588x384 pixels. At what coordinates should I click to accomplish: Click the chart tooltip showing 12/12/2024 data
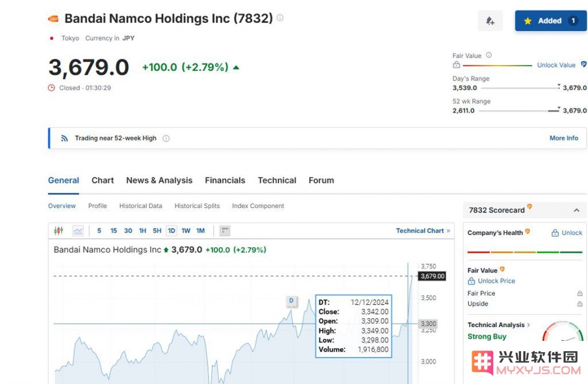coord(354,326)
